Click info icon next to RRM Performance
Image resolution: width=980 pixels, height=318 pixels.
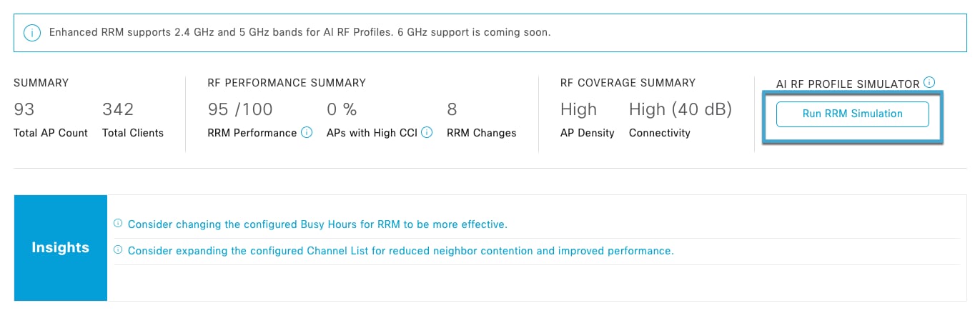307,132
